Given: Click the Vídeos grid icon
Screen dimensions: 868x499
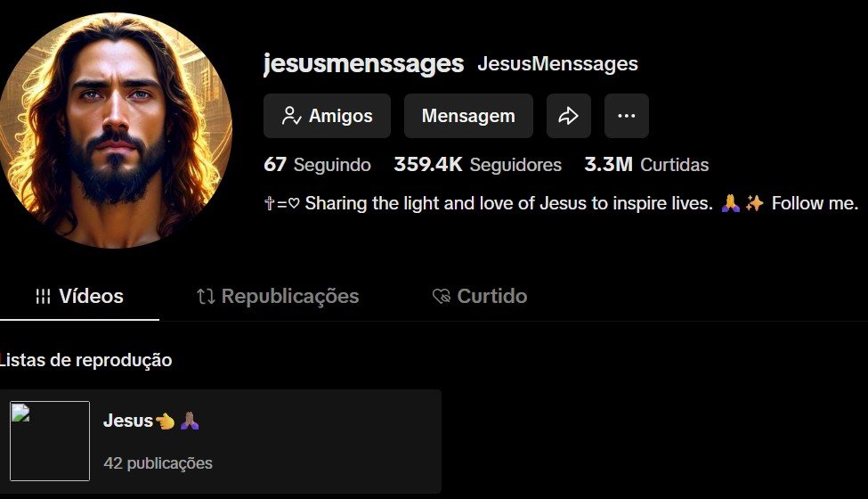Looking at the screenshot, I should point(44,297).
